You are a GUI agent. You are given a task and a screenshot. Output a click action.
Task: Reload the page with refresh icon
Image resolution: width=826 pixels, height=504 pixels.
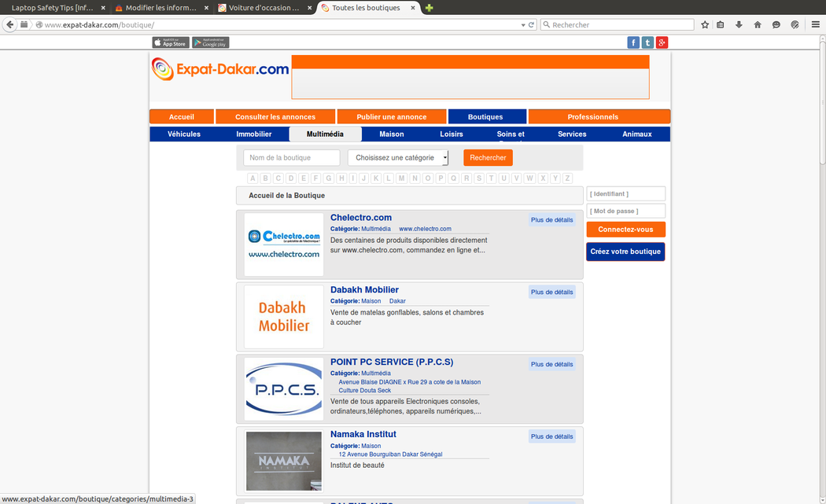click(x=532, y=25)
